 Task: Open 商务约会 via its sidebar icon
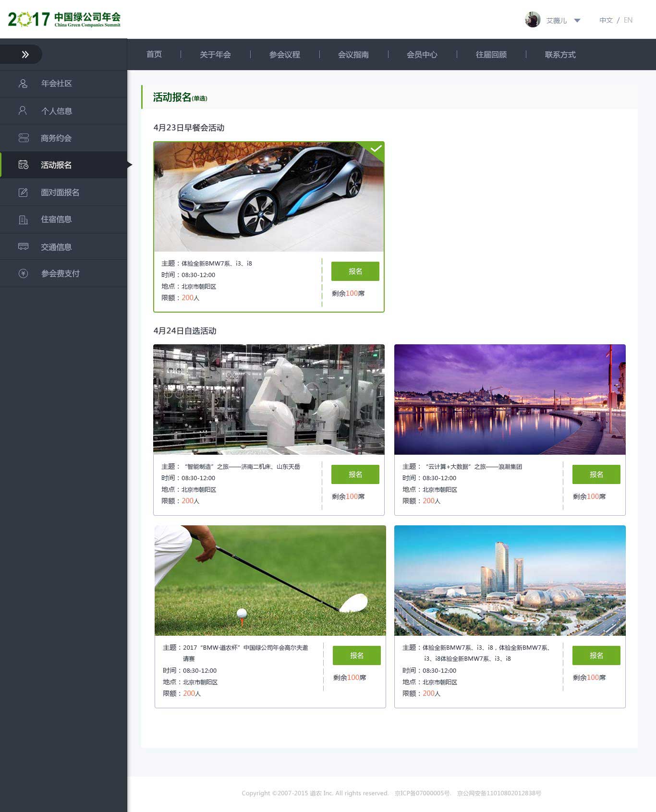[23, 138]
